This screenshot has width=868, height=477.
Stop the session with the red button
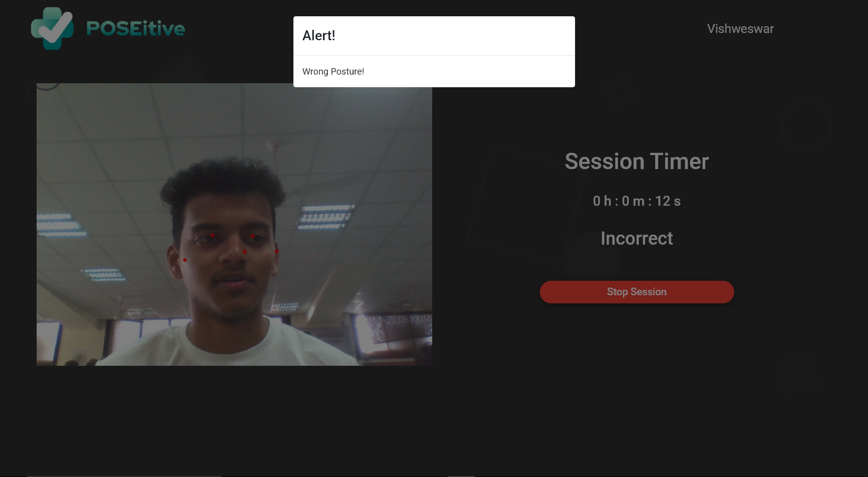637,292
